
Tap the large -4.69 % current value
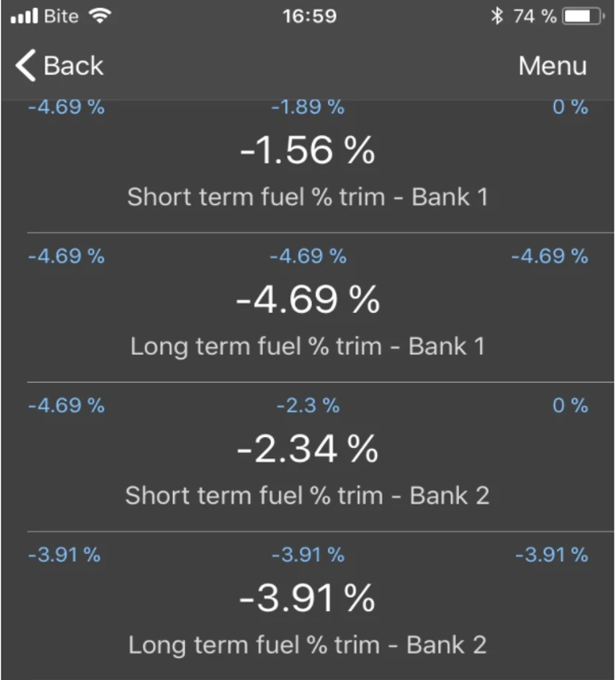tap(307, 299)
